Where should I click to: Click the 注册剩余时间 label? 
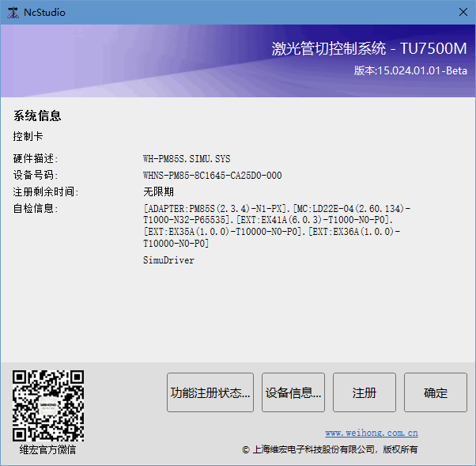pos(46,191)
